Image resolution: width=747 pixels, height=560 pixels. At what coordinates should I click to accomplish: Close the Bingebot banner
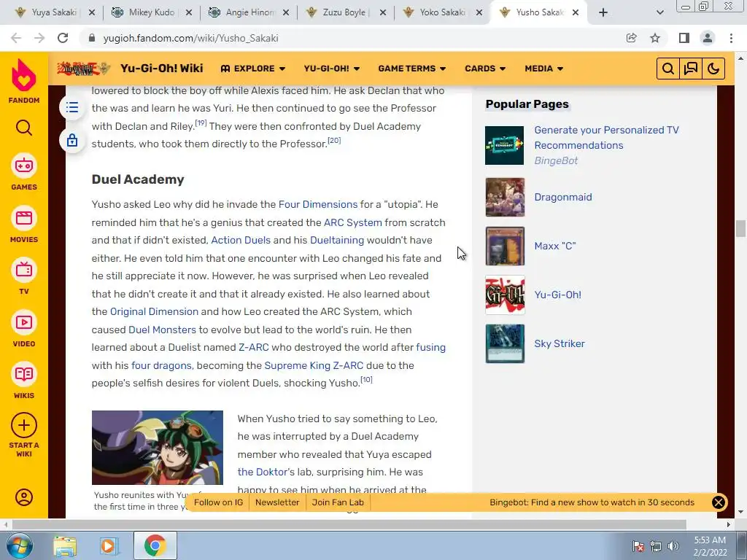click(719, 502)
